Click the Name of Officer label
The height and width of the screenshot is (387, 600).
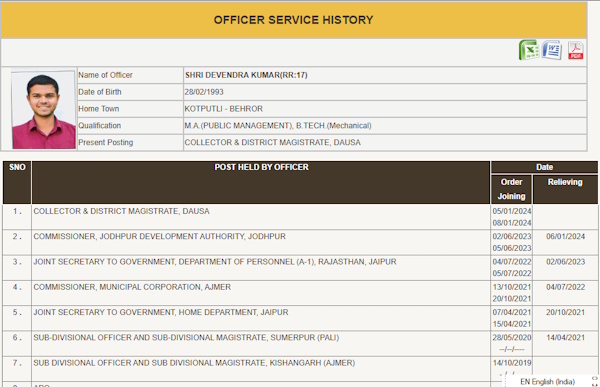(105, 75)
